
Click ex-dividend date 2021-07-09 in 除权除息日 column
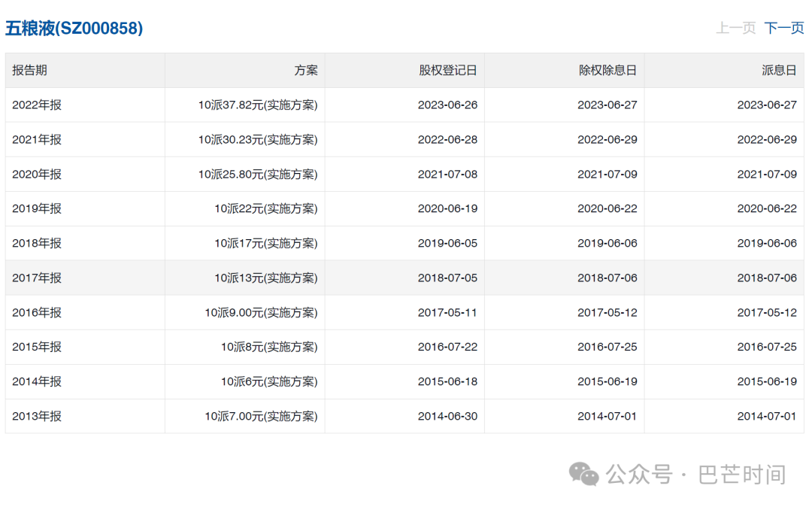coord(607,175)
